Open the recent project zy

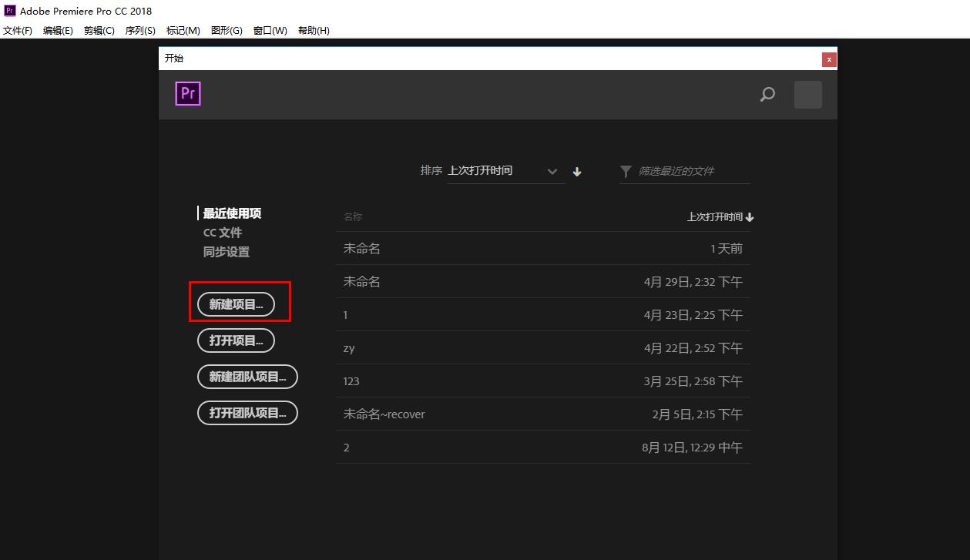pyautogui.click(x=543, y=348)
